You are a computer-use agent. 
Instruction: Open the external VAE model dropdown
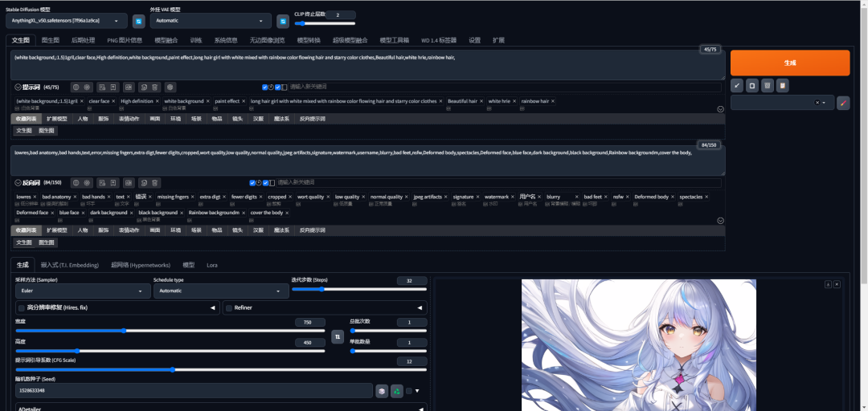click(x=211, y=21)
